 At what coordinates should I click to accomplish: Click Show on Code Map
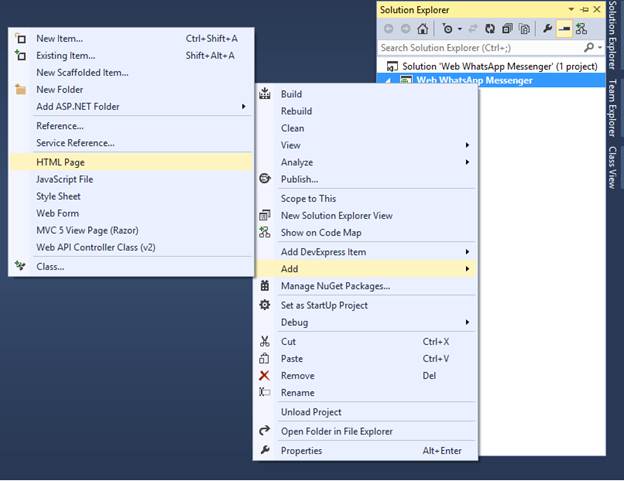[365, 233]
